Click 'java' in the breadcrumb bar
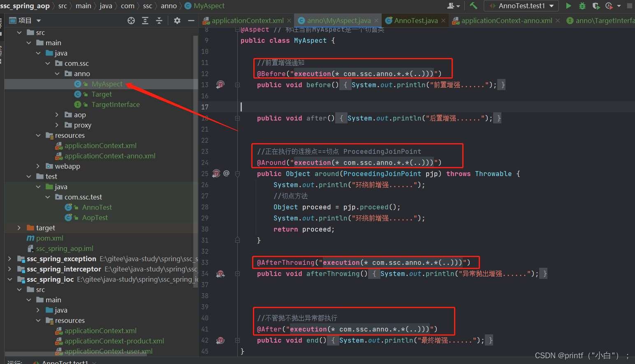 106,6
